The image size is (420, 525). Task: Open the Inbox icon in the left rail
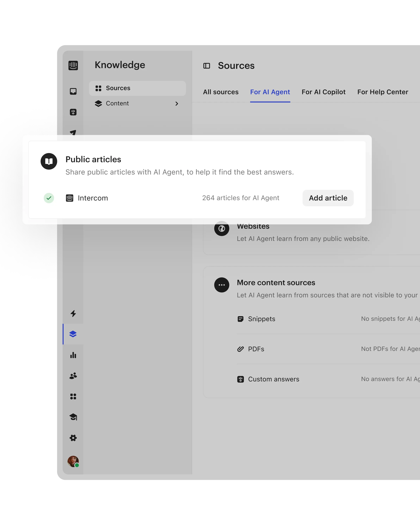(x=73, y=91)
